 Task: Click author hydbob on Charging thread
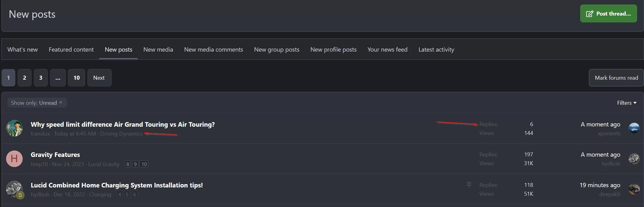[x=40, y=194]
